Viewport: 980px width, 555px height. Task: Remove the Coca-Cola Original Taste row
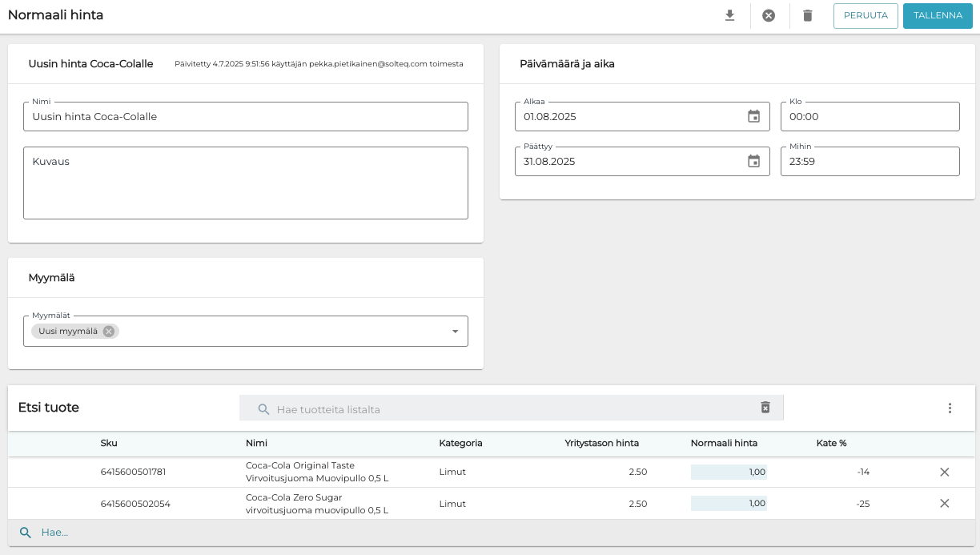pos(944,473)
